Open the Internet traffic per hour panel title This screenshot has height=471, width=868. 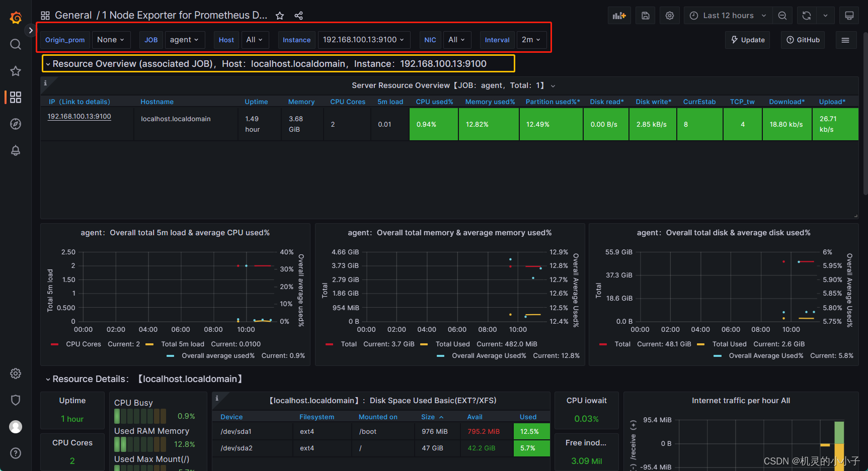pos(741,401)
